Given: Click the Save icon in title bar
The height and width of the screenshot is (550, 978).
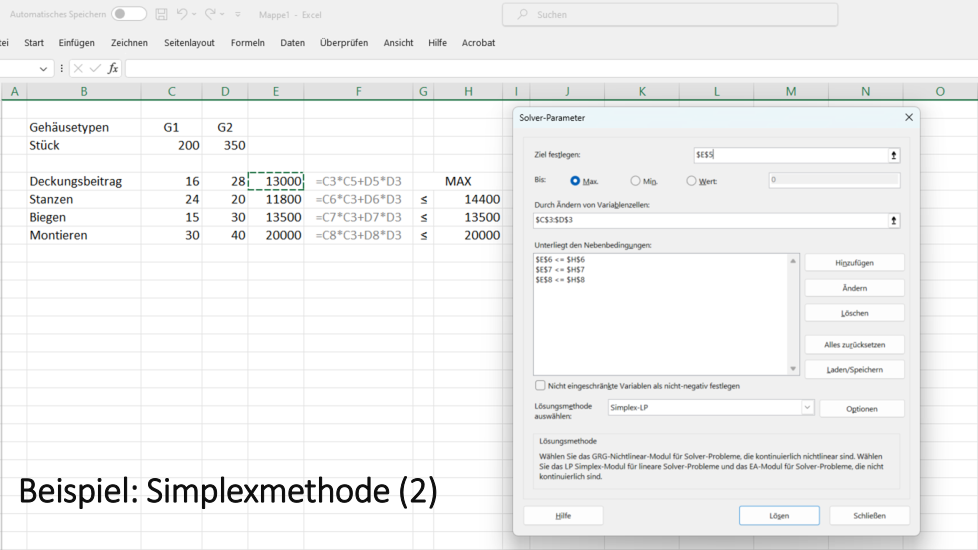Looking at the screenshot, I should (161, 14).
